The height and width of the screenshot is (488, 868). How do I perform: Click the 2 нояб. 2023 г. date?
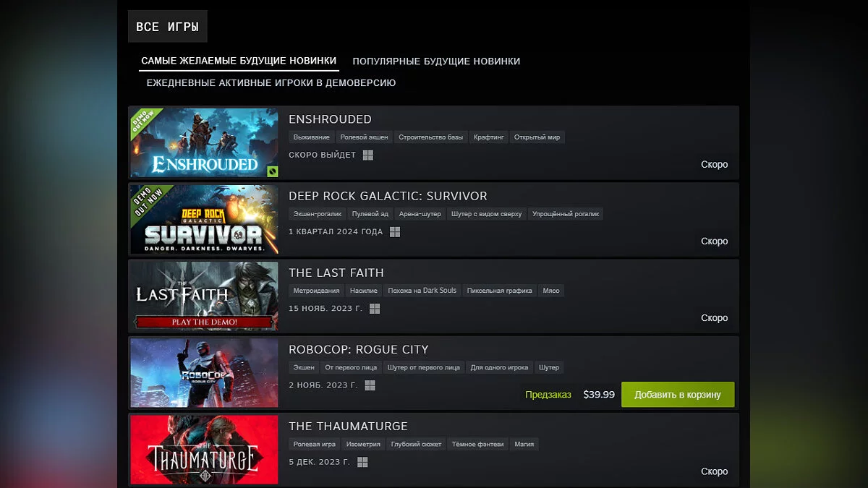point(323,385)
